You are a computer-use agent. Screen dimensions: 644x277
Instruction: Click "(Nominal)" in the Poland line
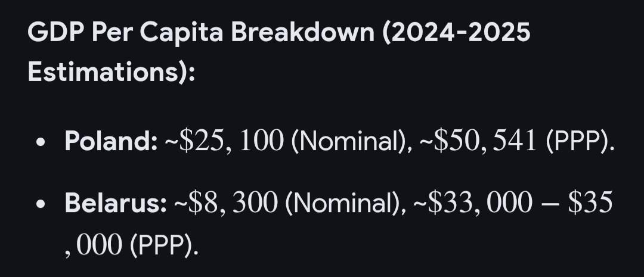pyautogui.click(x=345, y=143)
